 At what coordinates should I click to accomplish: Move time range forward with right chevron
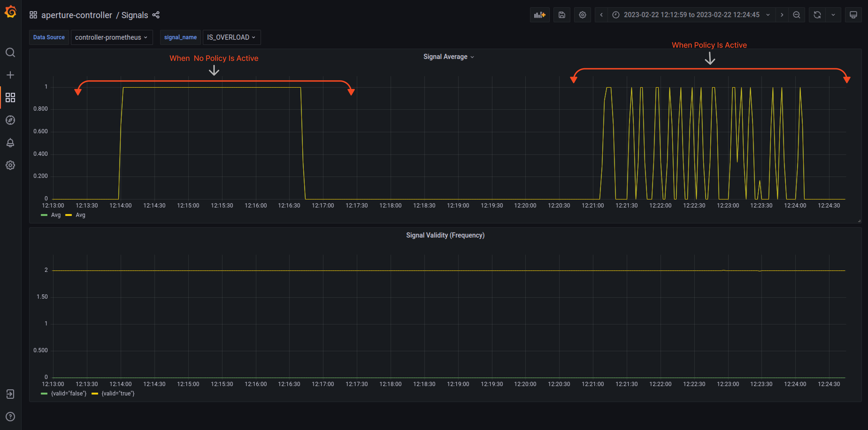pos(782,15)
